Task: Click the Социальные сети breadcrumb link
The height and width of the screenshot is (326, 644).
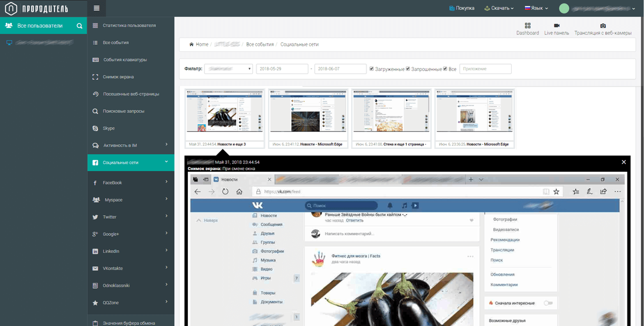Action: click(x=299, y=45)
